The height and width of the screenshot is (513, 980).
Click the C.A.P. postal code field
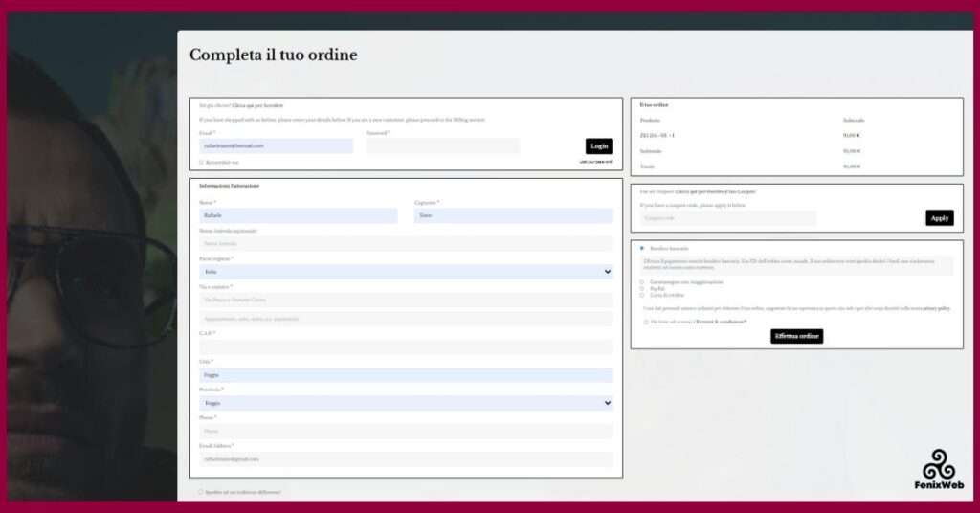(x=406, y=347)
